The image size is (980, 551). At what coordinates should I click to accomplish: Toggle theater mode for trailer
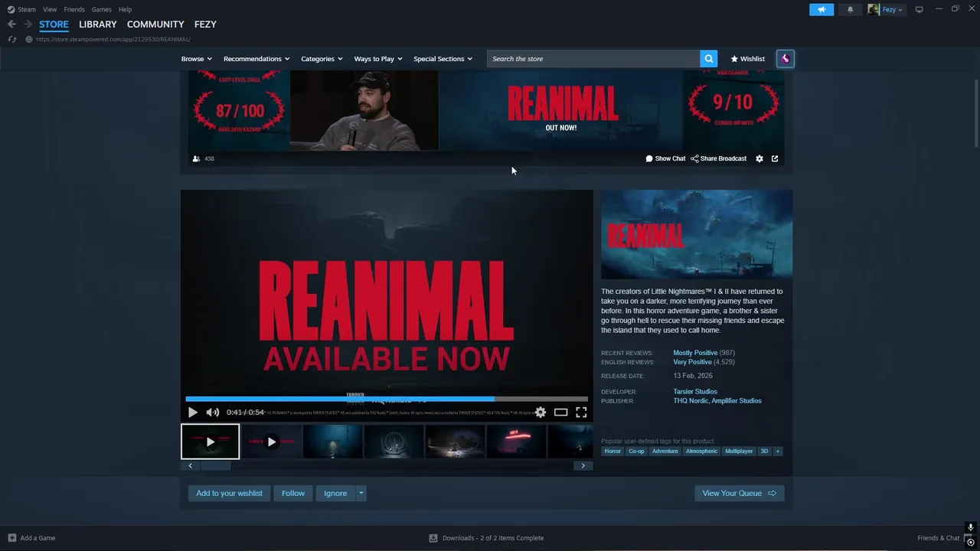point(561,412)
